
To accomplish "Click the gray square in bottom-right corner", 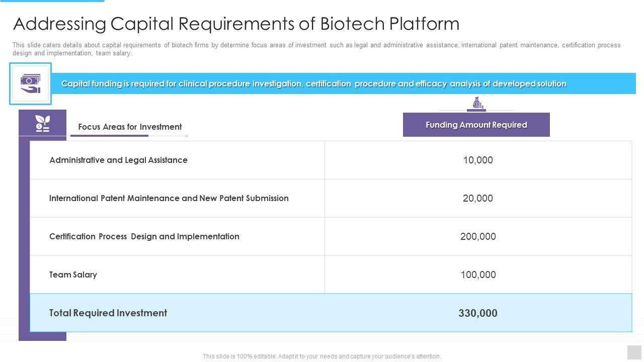I will coord(634,352).
